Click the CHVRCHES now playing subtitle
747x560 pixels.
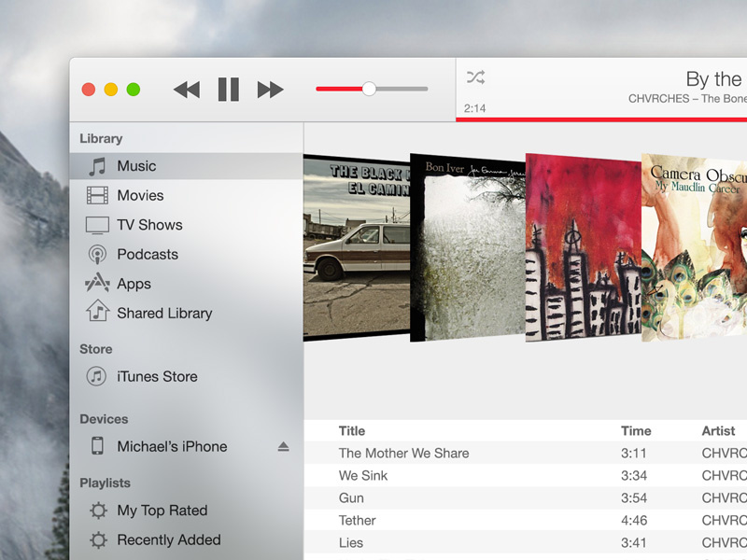tap(687, 99)
